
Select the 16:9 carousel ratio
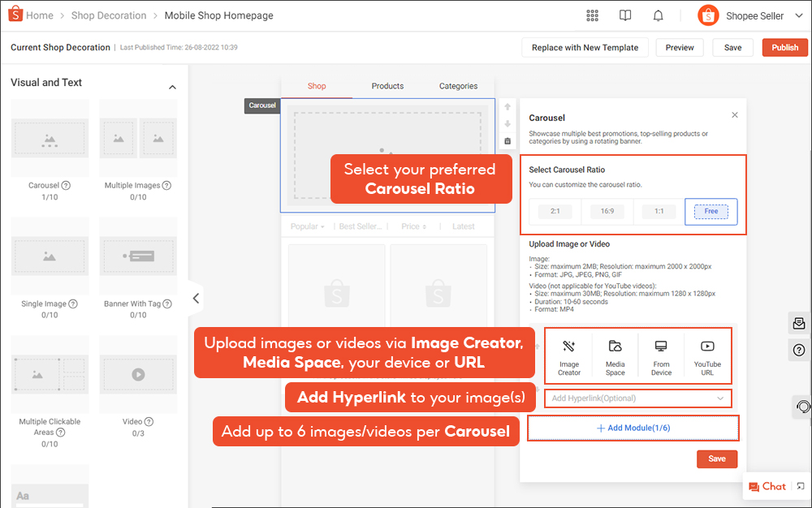[607, 212]
